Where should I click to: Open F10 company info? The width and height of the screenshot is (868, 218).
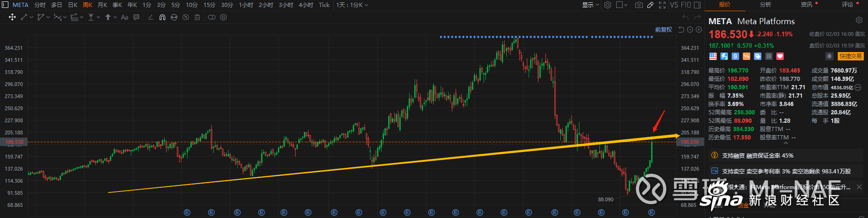(x=686, y=5)
